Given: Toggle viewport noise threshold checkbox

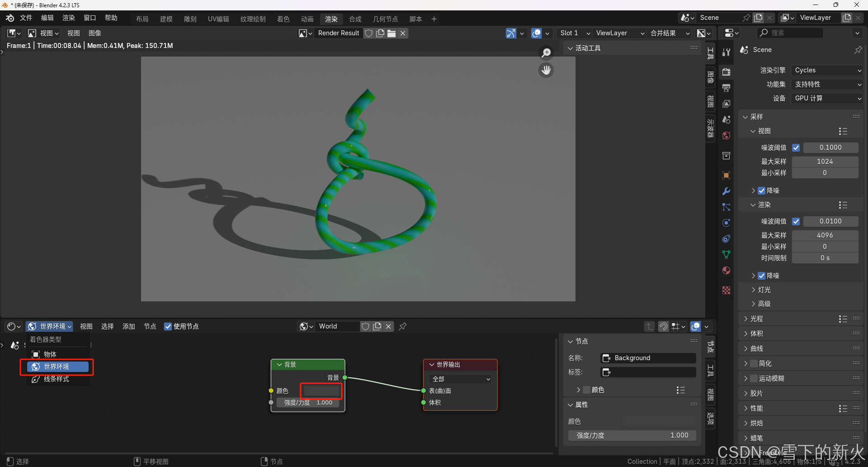Looking at the screenshot, I should (796, 148).
